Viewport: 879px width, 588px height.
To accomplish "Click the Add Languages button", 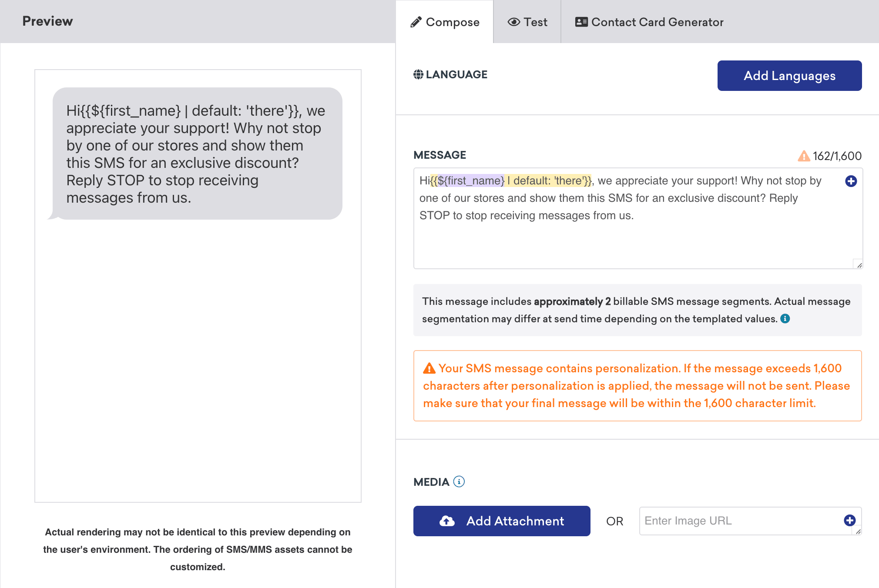I will pos(789,76).
